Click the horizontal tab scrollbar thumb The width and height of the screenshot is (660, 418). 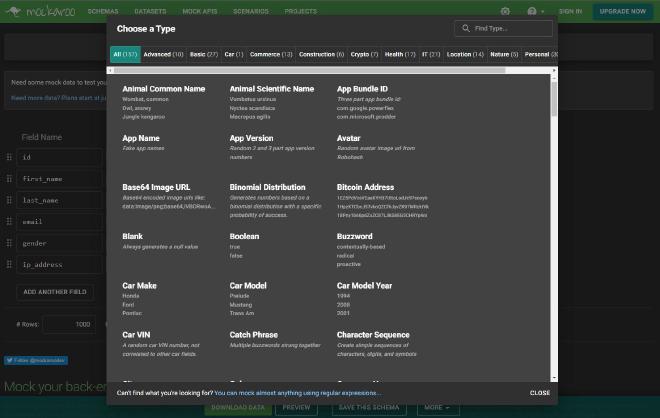pyautogui.click(x=309, y=70)
